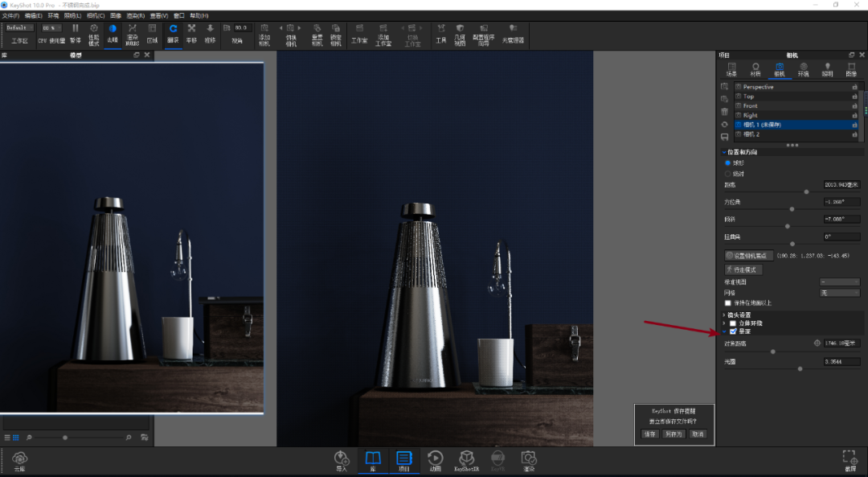Open the Default workspace dropdown

pyautogui.click(x=20, y=27)
